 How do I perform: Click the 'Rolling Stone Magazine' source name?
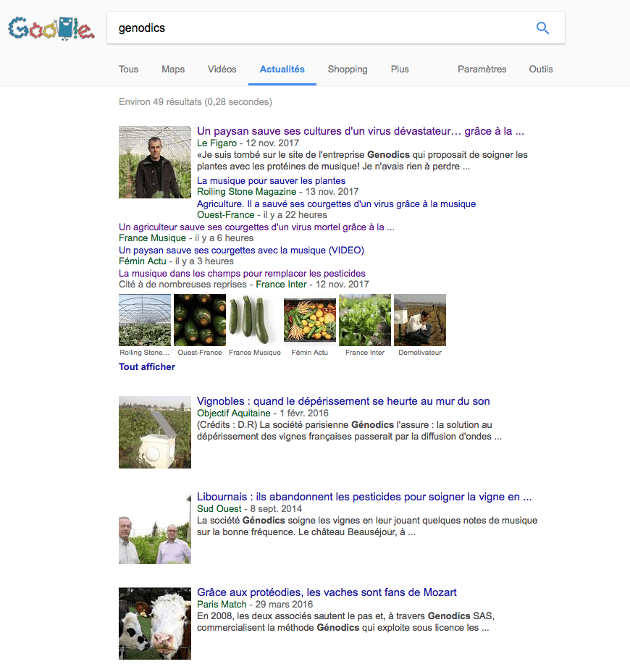click(x=246, y=192)
